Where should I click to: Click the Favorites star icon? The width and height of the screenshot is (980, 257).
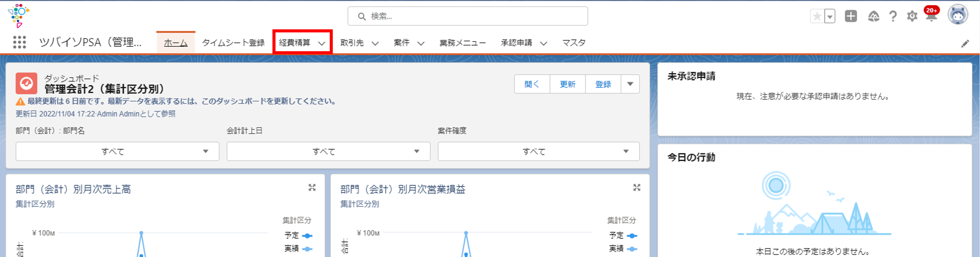click(x=817, y=17)
